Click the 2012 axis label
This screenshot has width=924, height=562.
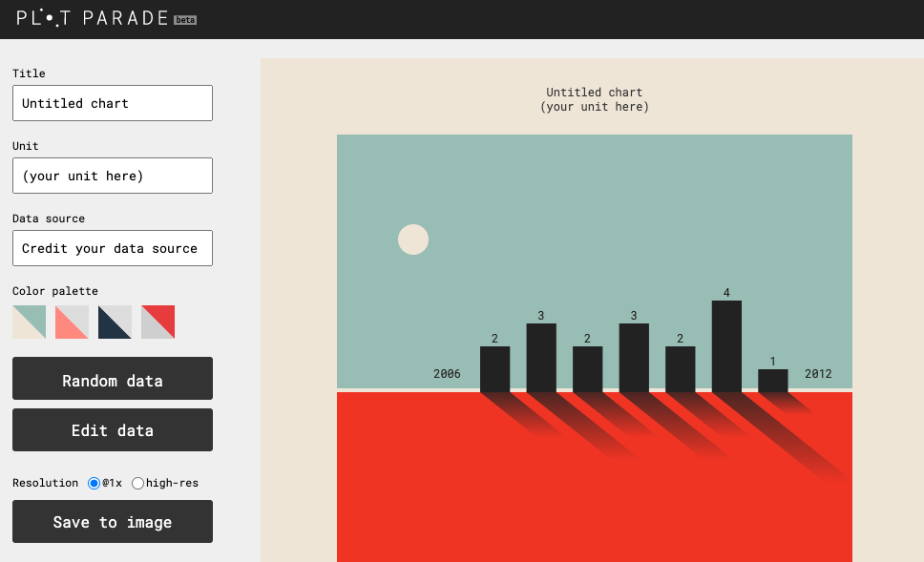818,374
